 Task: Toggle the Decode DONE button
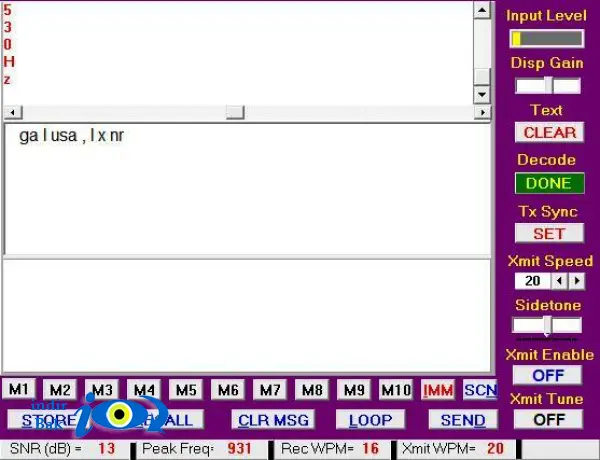tap(549, 183)
